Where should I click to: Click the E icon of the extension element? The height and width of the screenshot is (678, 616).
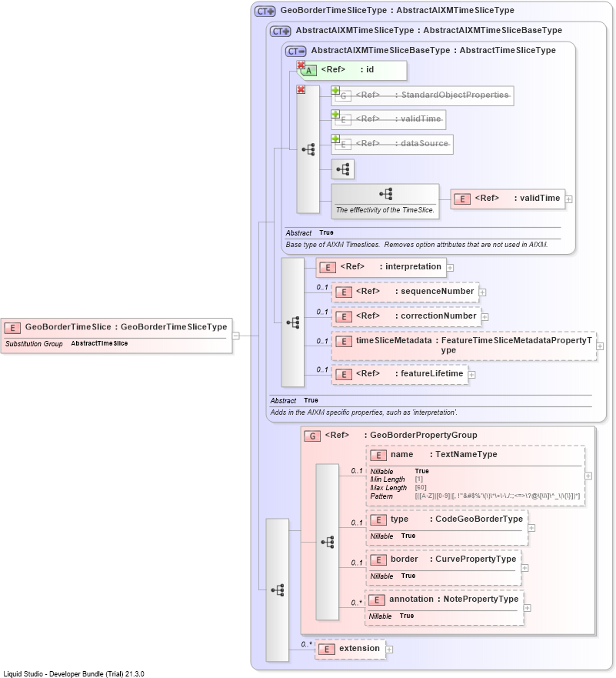click(x=327, y=650)
